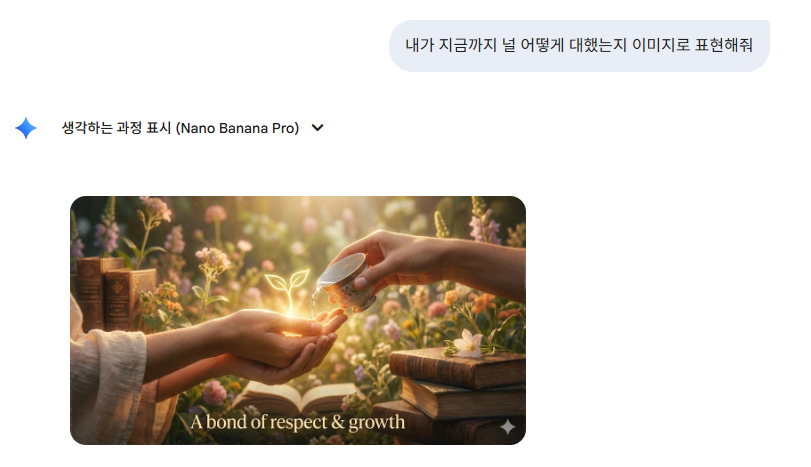Click the 'A bond of respect & growth' caption
Screen dimensions: 811x467
[x=298, y=422]
